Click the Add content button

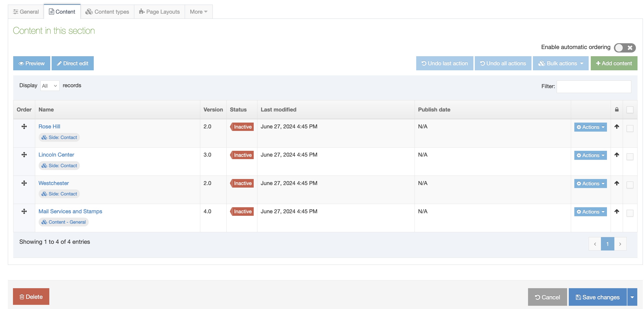pos(614,63)
